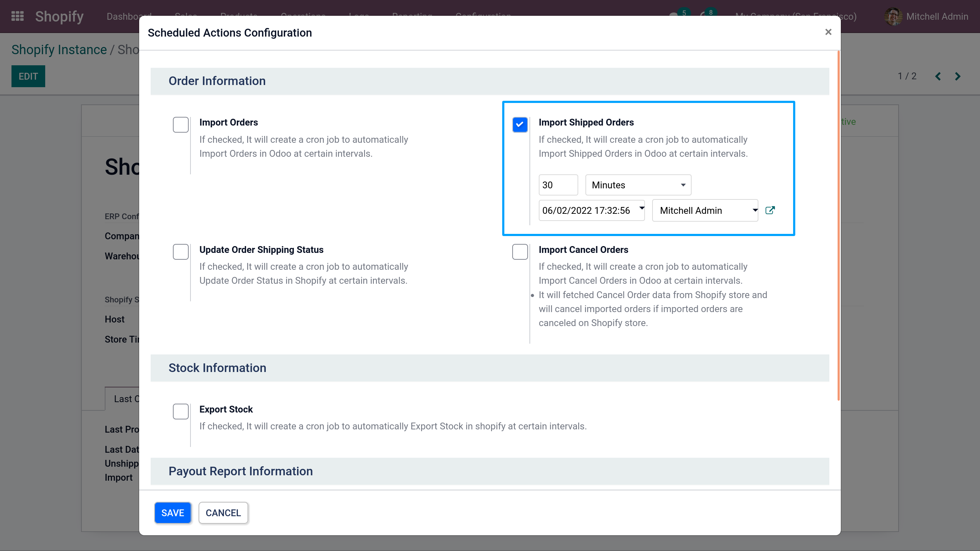
Task: Click the 1 / 2 pager counter
Action: click(907, 76)
